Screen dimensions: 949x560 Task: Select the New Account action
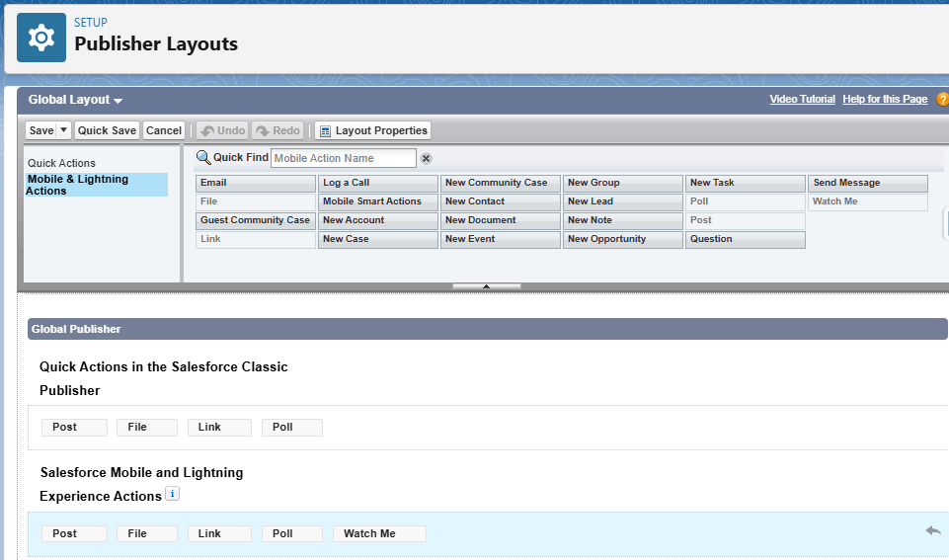(377, 220)
